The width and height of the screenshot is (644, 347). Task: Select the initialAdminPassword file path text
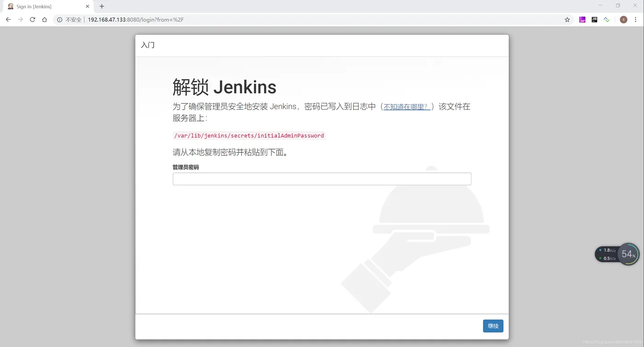(x=249, y=136)
